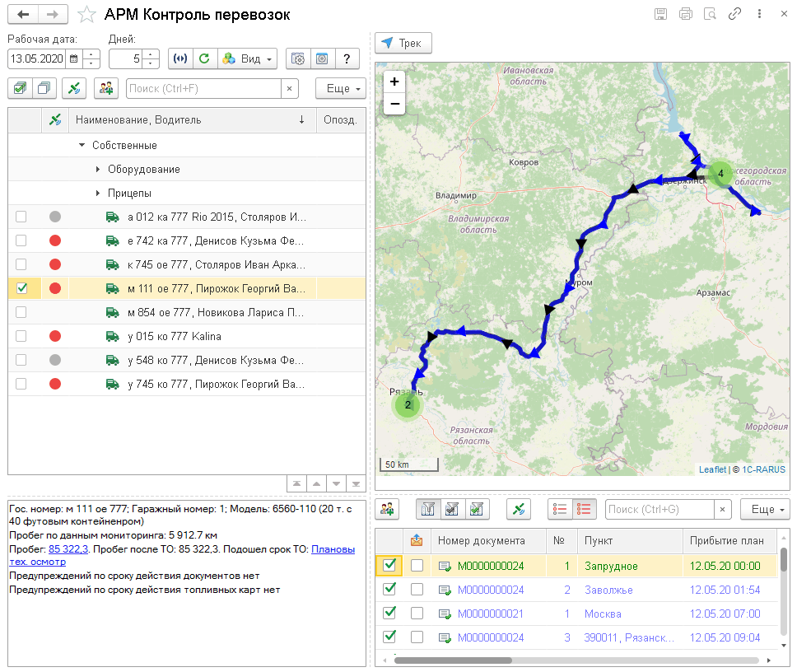Switch to the second red list view icon
The width and height of the screenshot is (797, 672).
pyautogui.click(x=584, y=509)
